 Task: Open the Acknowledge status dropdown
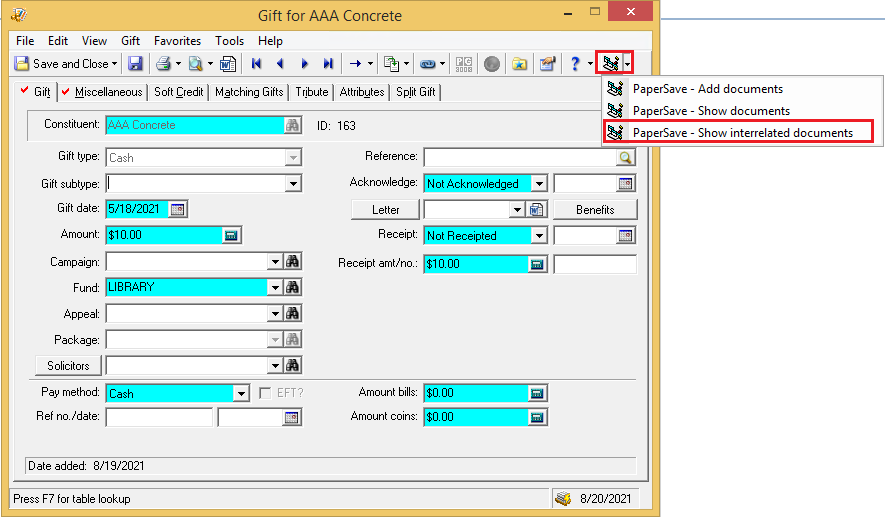click(x=539, y=184)
